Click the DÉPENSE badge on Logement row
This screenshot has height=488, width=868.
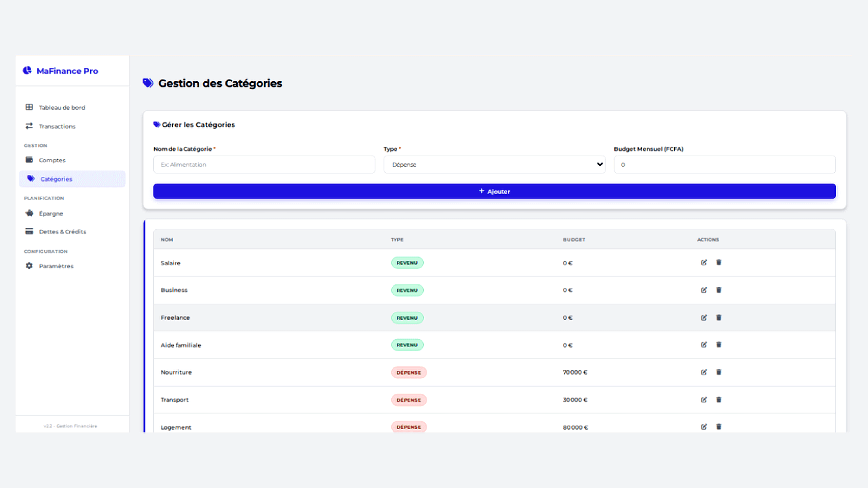[x=409, y=427]
